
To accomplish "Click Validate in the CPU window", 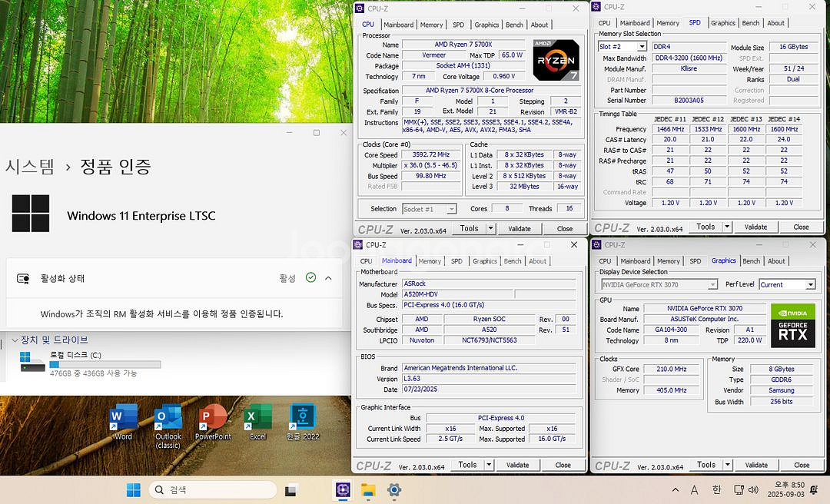I will pos(520,229).
